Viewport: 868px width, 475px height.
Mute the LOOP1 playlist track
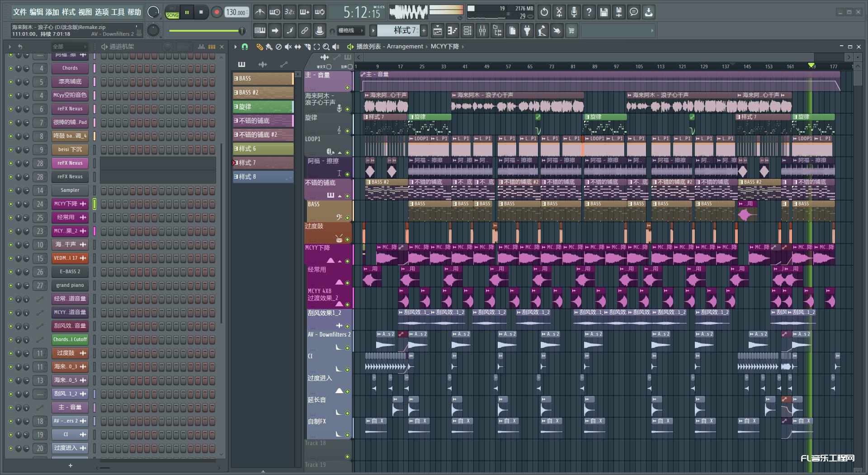[x=347, y=152]
